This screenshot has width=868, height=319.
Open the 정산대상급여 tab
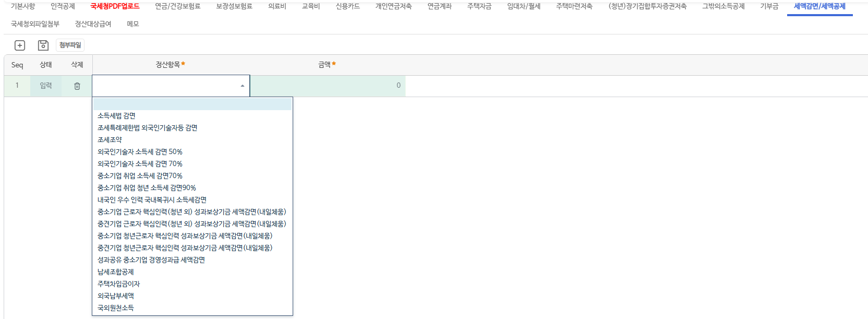(93, 24)
